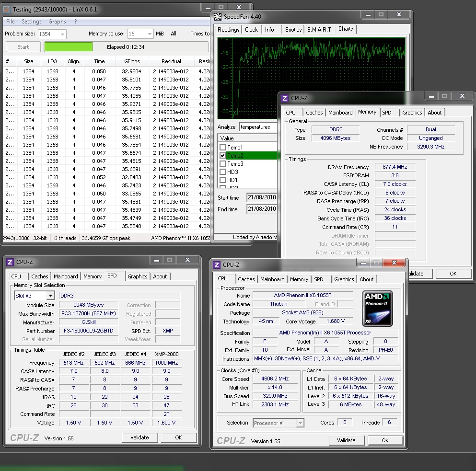Click the Start time field in SpeedFan

[x=262, y=197]
